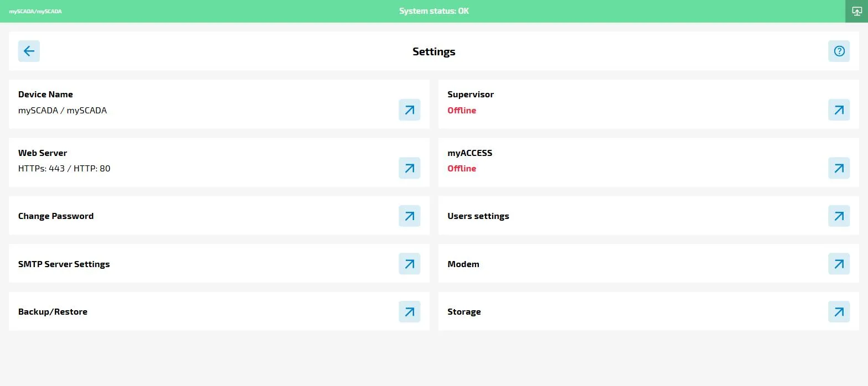Open Change Password arrow icon
Viewport: 868px width, 386px height.
click(409, 216)
